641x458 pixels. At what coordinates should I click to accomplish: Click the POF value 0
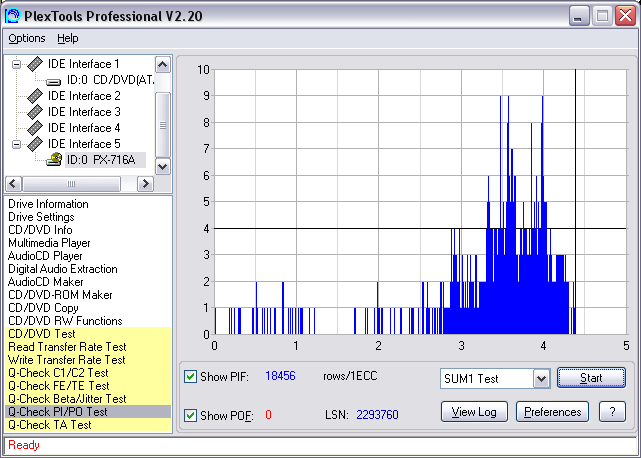click(268, 415)
